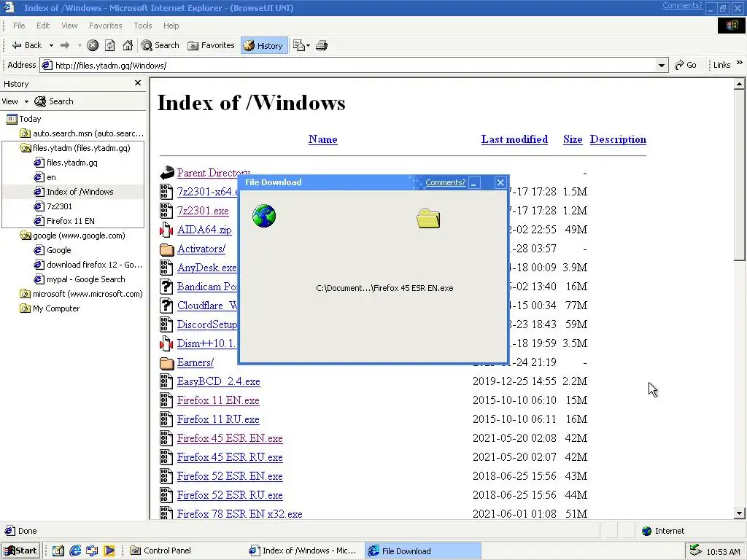Open the Back history dropdown arrow
The height and width of the screenshot is (560, 747).
click(x=51, y=46)
